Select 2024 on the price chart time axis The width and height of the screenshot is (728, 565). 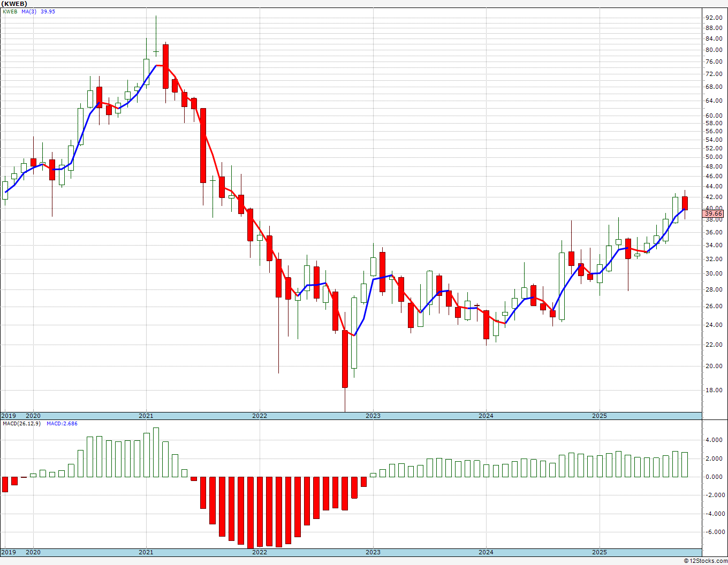pos(486,416)
